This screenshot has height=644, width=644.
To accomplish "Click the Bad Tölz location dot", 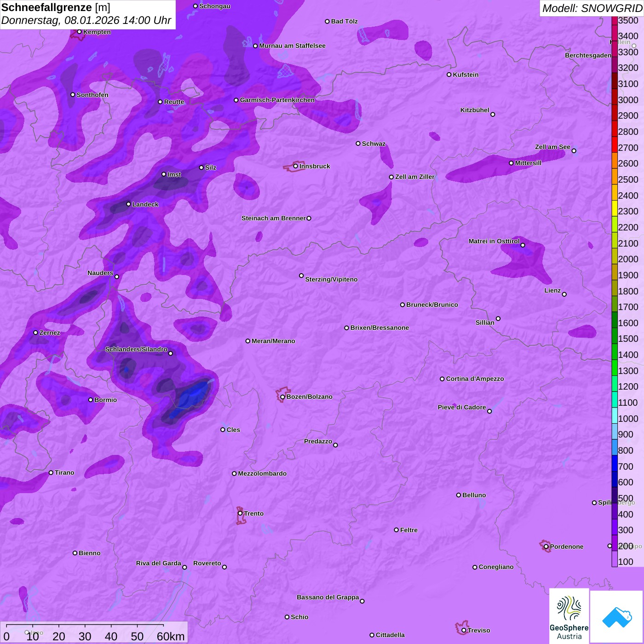I will pos(327,21).
